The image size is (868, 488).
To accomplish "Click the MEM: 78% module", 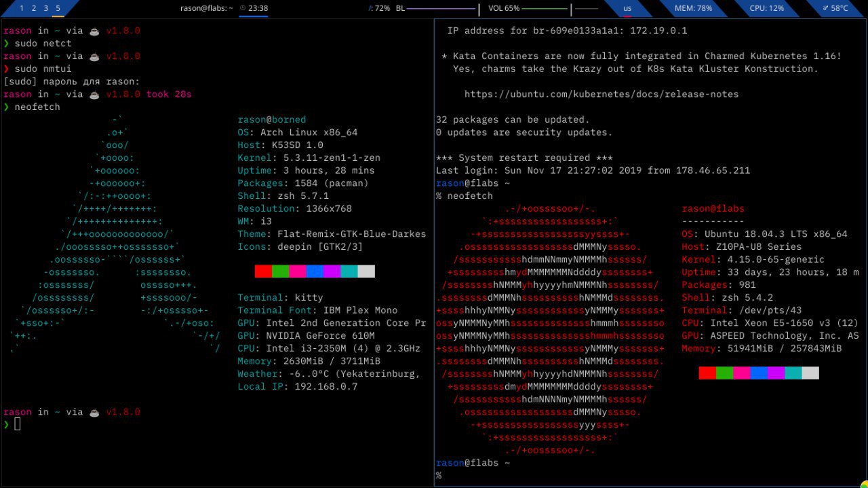I will coord(693,8).
